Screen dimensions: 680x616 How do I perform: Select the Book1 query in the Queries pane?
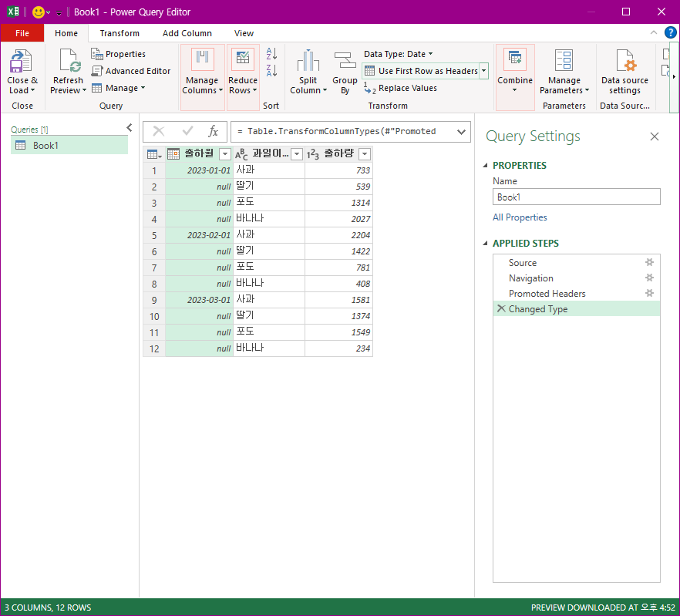[x=69, y=145]
